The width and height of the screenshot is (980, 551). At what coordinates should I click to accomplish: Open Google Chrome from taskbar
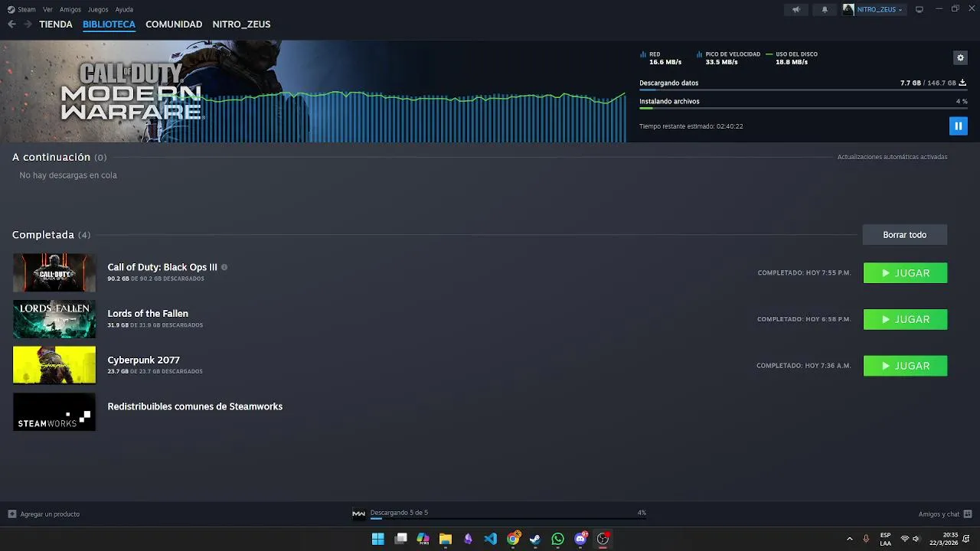513,539
